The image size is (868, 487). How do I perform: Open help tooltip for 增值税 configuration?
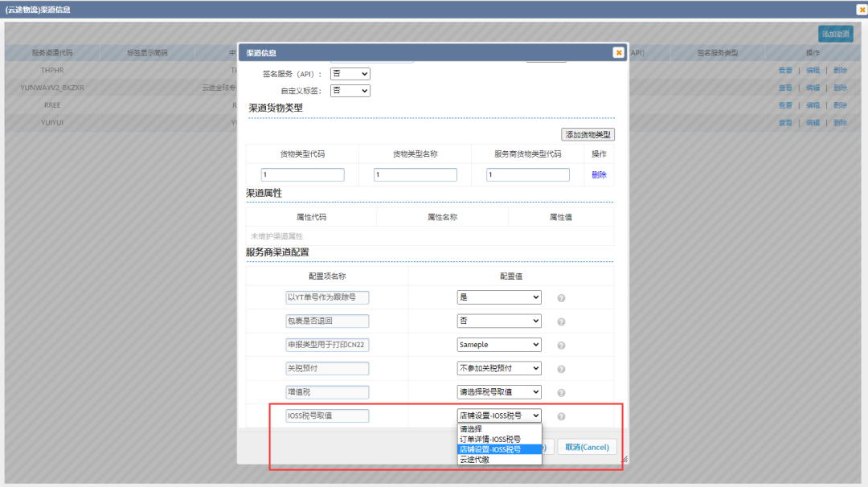coord(561,391)
